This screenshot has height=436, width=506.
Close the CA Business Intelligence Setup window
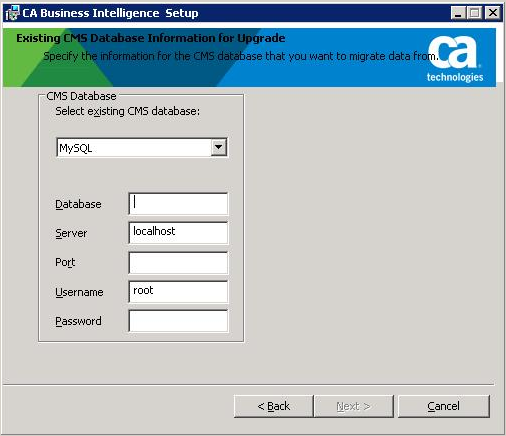[x=493, y=13]
